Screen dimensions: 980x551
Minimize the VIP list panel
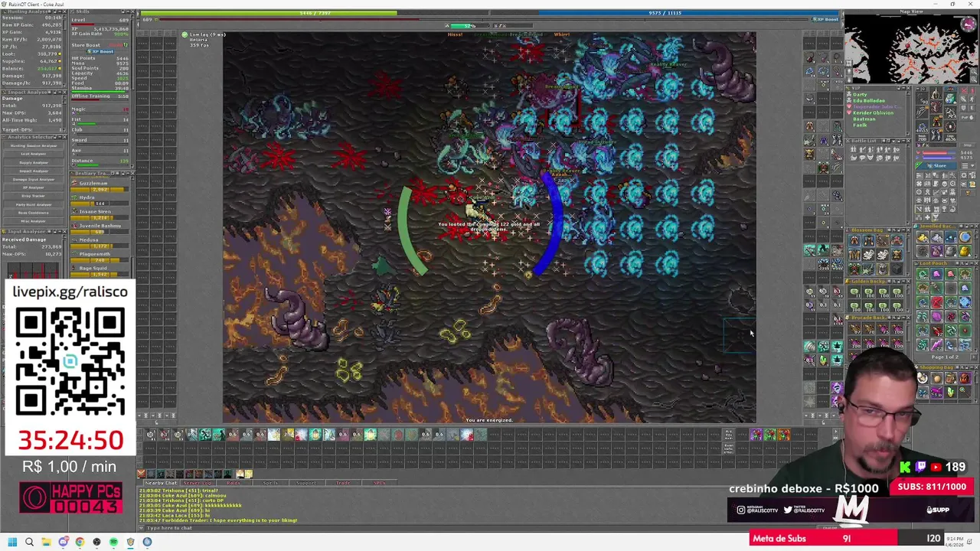[x=903, y=88]
